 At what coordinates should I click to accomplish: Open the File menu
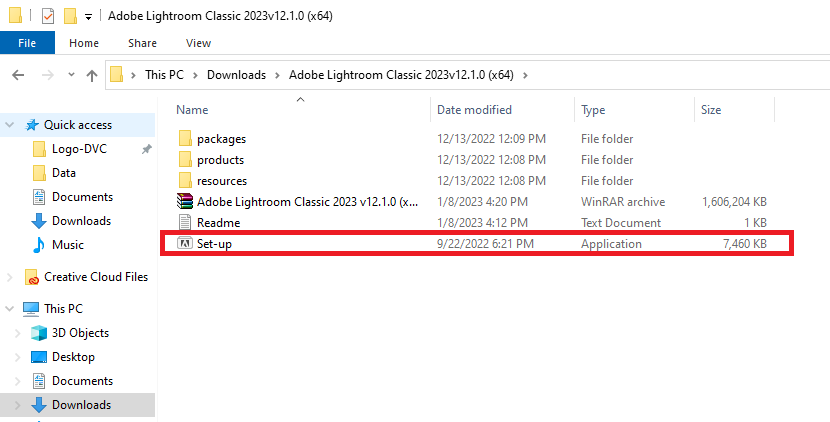click(x=27, y=43)
